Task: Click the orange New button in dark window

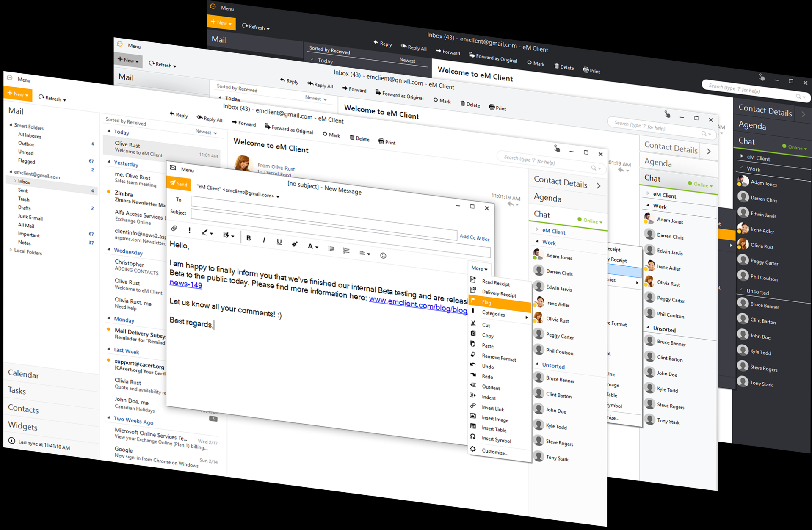Action: point(221,22)
